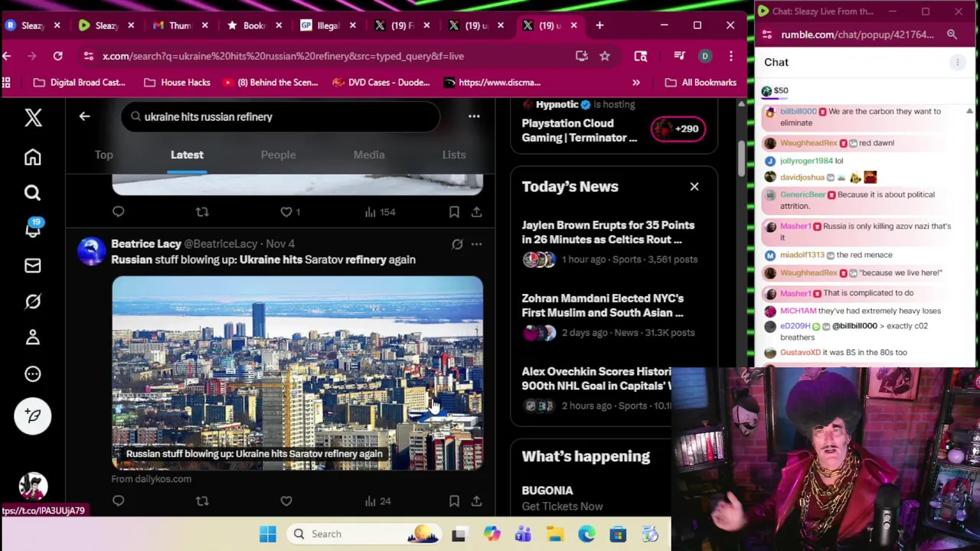The width and height of the screenshot is (980, 551).
Task: Switch to the Top tab
Action: click(104, 155)
